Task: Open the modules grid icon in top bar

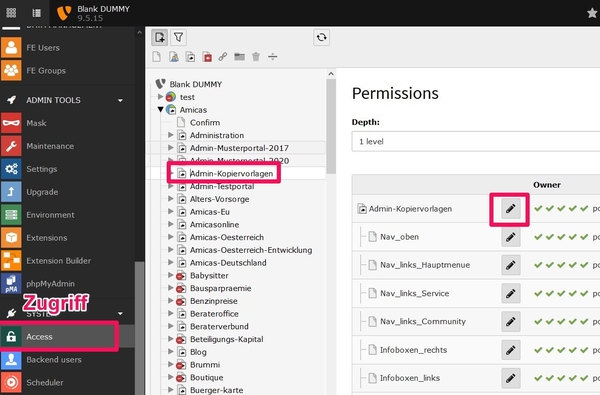Action: 11,13
